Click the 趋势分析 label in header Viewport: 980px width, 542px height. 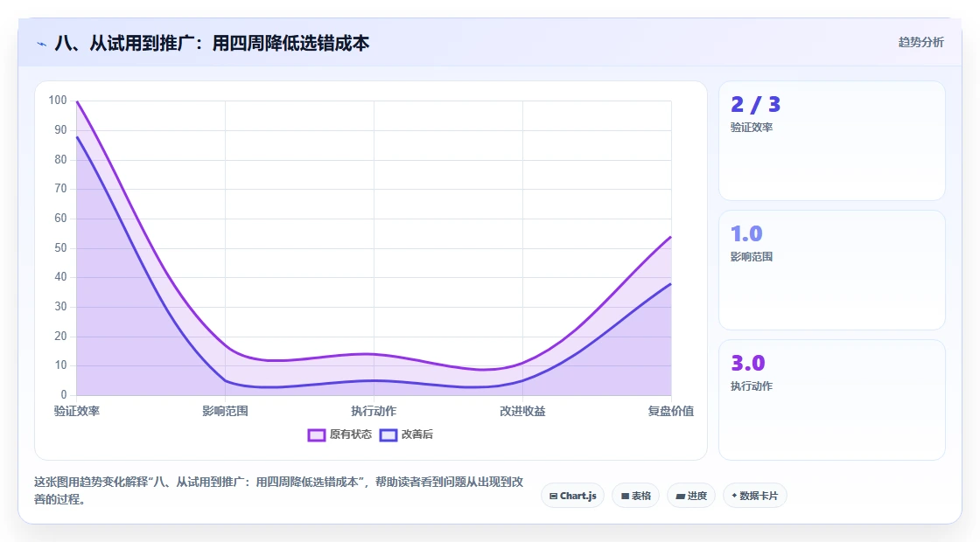(x=920, y=43)
